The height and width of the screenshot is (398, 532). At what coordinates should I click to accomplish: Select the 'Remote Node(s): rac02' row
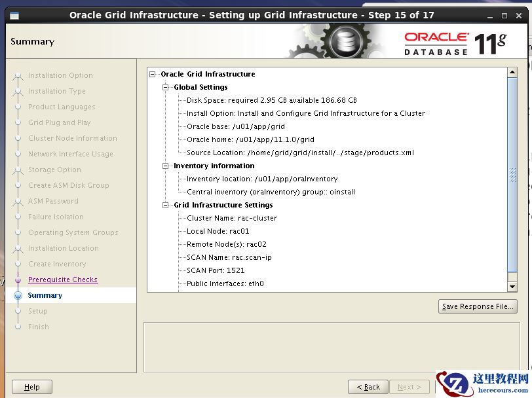227,244
